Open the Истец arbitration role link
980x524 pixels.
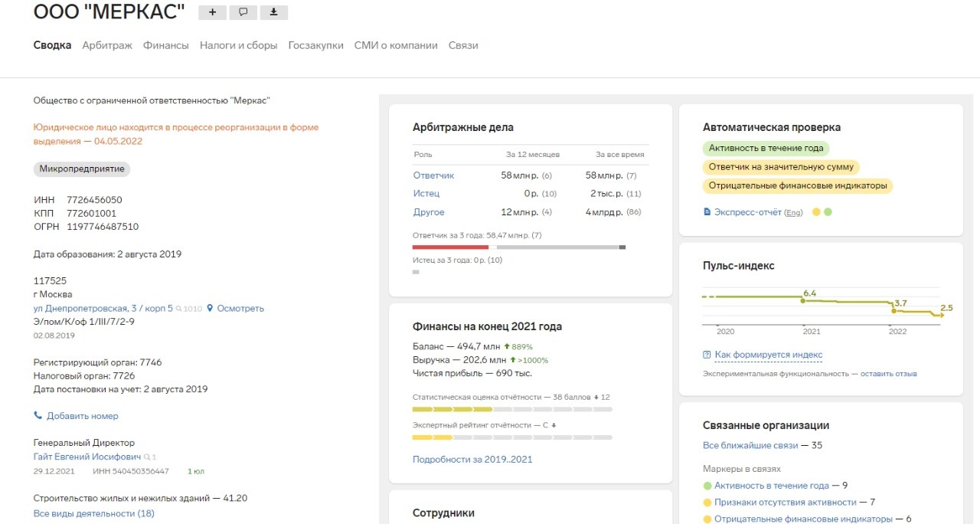426,194
